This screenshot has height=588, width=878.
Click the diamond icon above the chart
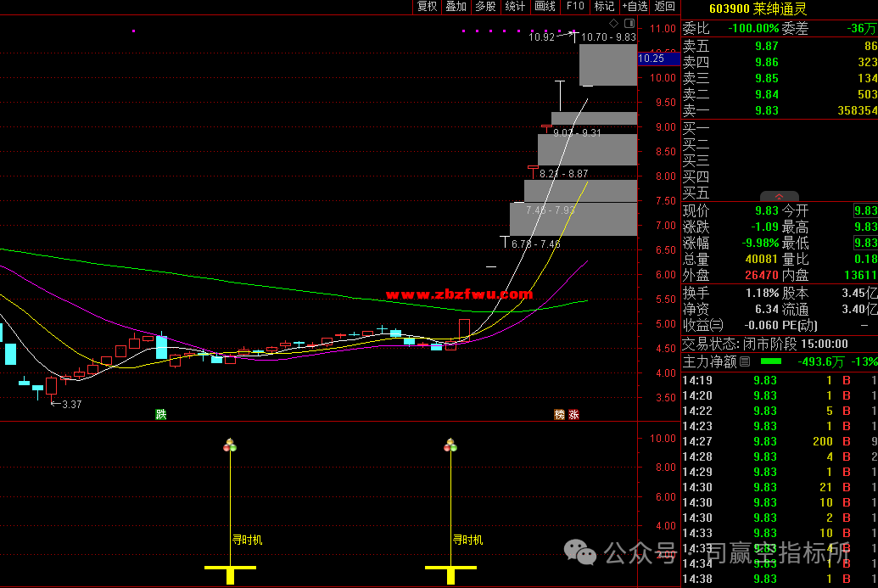click(613, 23)
